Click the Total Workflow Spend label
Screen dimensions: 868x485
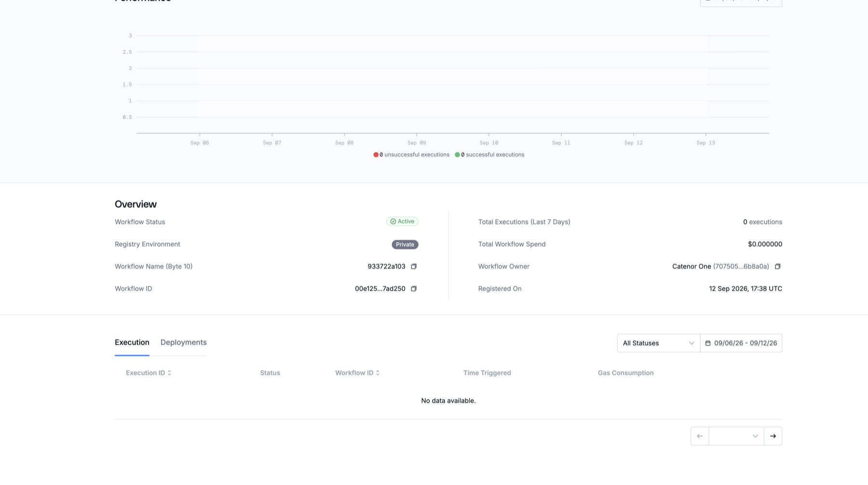pyautogui.click(x=512, y=244)
